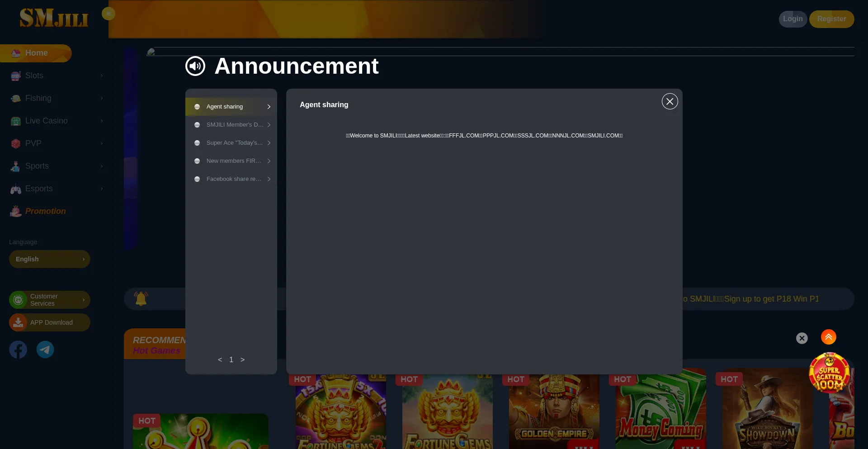The image size is (868, 449).
Task: Select the New members FIR... announcement
Action: point(231,161)
